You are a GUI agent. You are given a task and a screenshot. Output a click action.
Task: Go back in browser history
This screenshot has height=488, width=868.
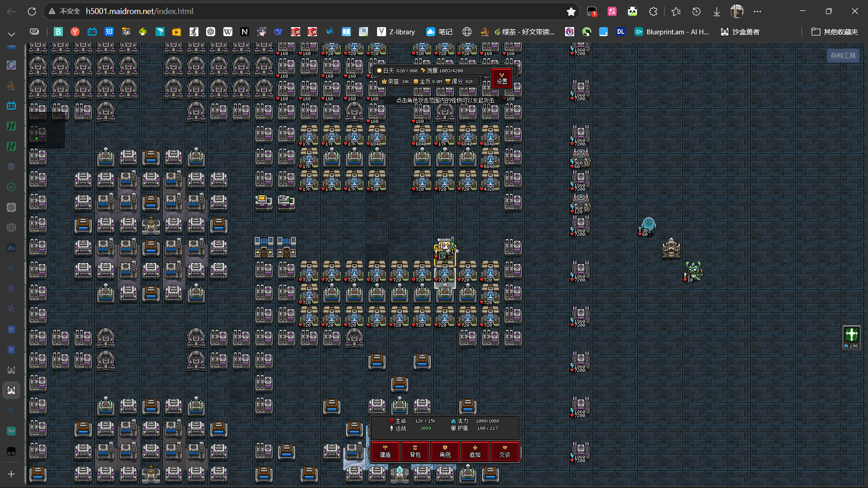(x=12, y=11)
